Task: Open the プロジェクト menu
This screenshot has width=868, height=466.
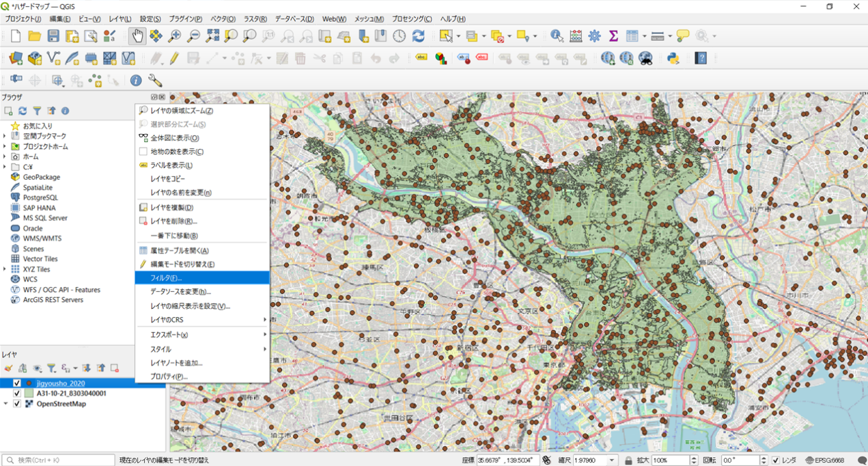Action: [x=23, y=19]
